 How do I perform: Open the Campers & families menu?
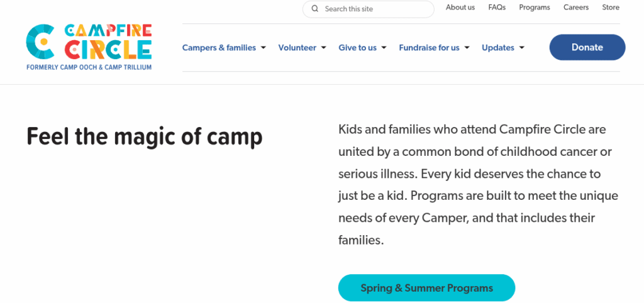click(x=219, y=48)
